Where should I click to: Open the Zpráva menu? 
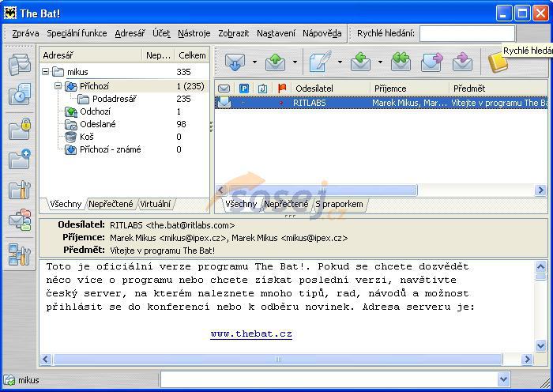click(25, 33)
